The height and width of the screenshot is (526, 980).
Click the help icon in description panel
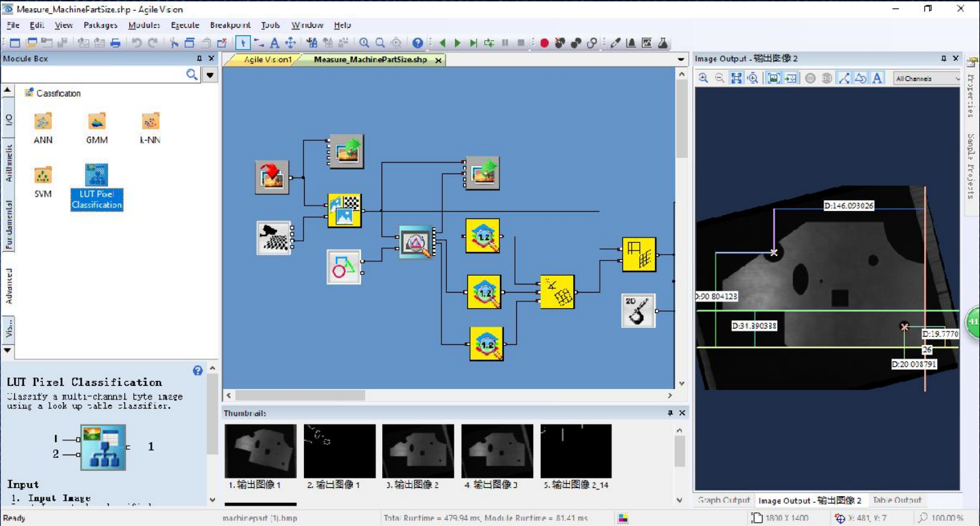(x=198, y=371)
